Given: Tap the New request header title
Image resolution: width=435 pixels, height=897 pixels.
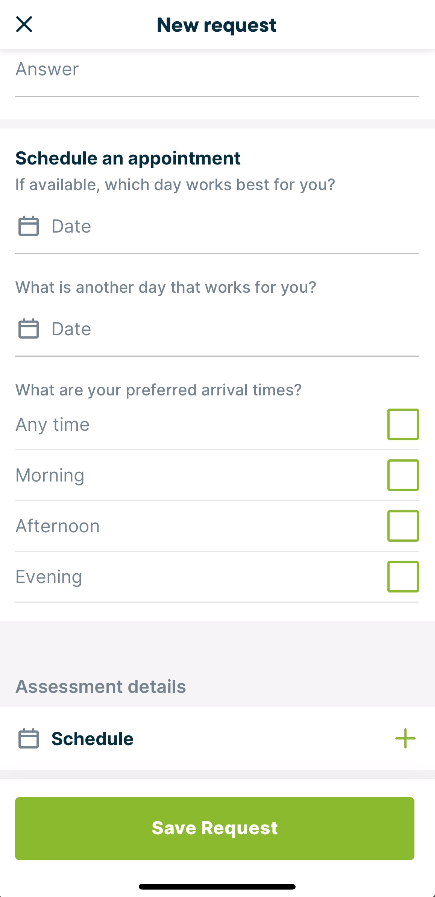Looking at the screenshot, I should point(217,25).
